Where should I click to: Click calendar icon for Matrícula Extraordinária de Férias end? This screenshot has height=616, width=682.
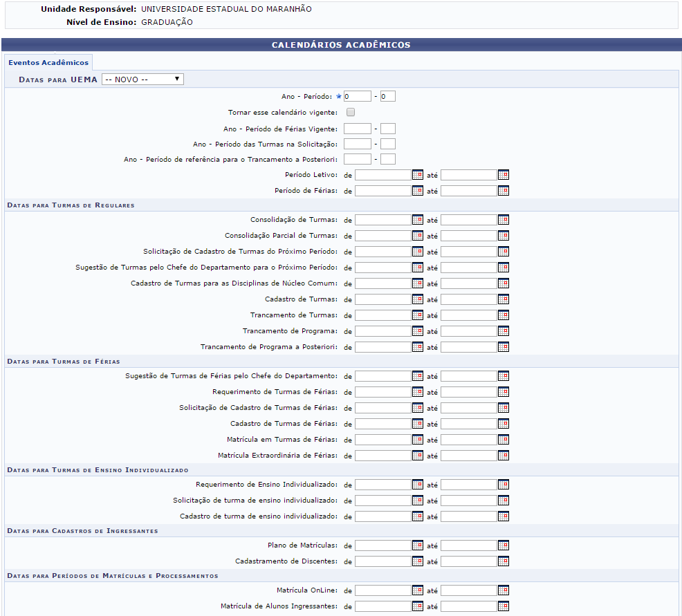pyautogui.click(x=503, y=456)
